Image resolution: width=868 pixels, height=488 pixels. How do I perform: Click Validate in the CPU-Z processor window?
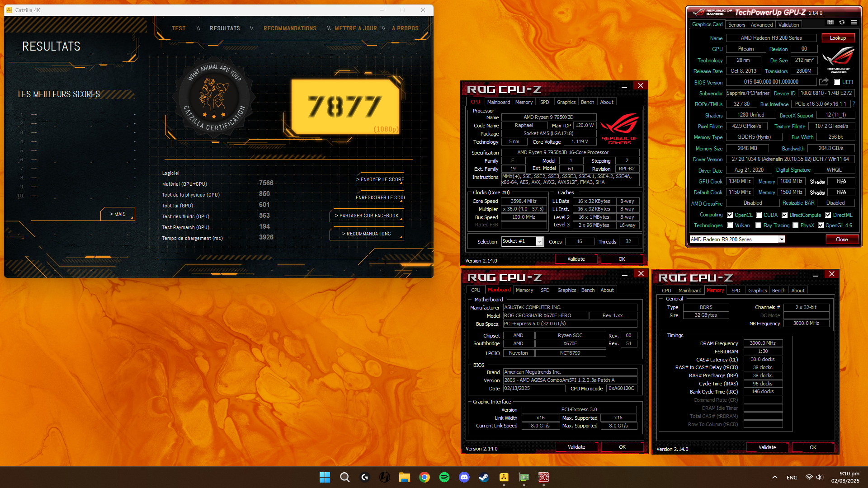tap(576, 259)
